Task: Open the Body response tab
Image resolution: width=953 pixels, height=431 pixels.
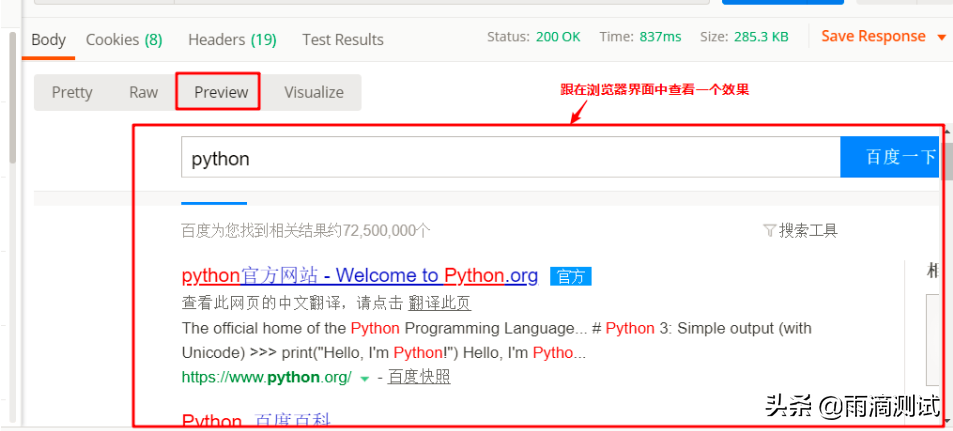Action: pyautogui.click(x=48, y=40)
